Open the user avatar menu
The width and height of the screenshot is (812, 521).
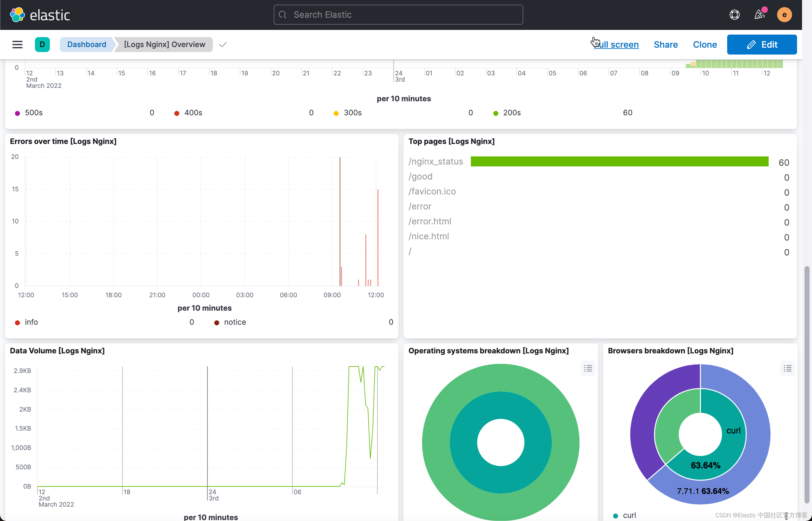coord(784,15)
